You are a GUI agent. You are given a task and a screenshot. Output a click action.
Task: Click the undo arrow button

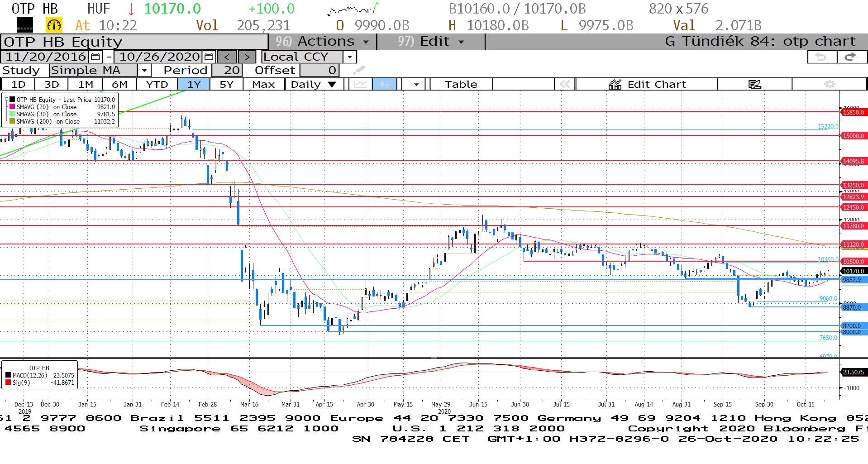821,57
